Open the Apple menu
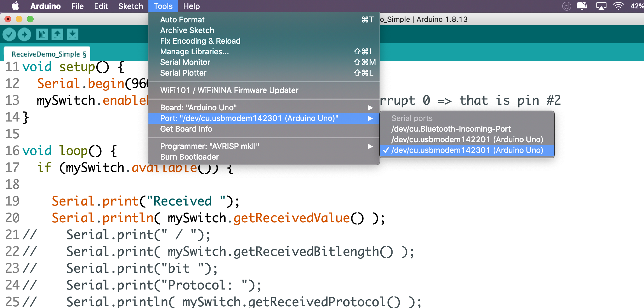The width and height of the screenshot is (644, 308). [15, 6]
